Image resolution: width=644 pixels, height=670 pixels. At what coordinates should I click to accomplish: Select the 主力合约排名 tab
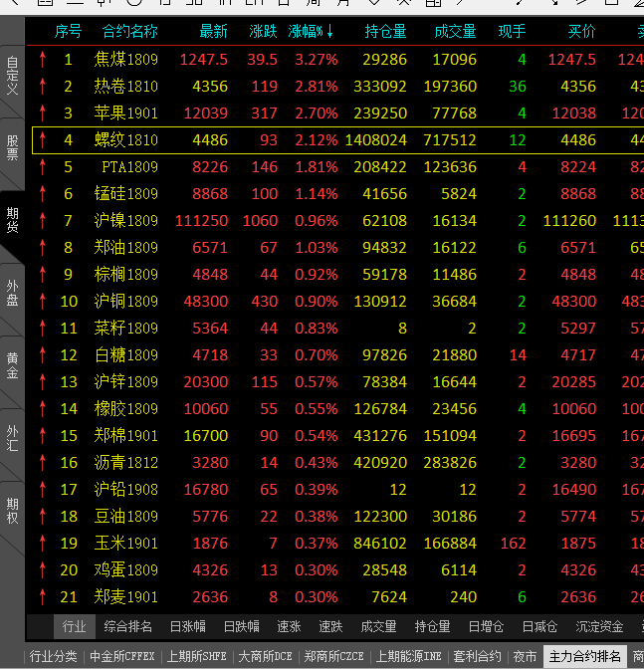click(x=585, y=656)
